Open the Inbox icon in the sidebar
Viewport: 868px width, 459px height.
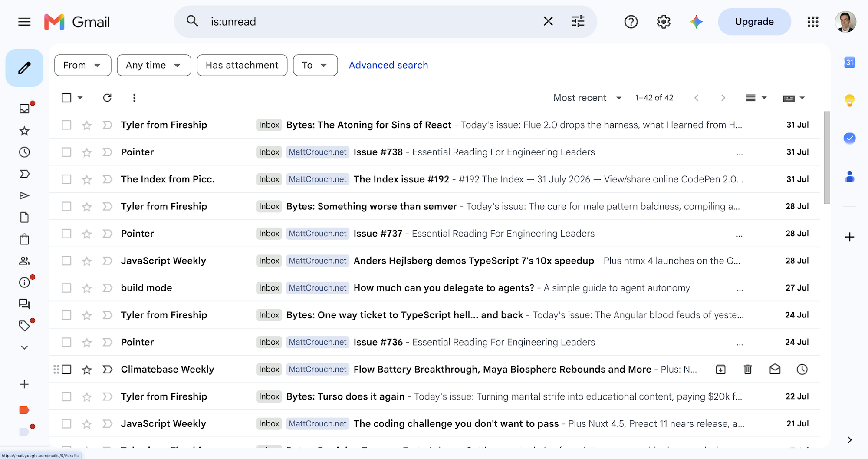click(x=24, y=109)
